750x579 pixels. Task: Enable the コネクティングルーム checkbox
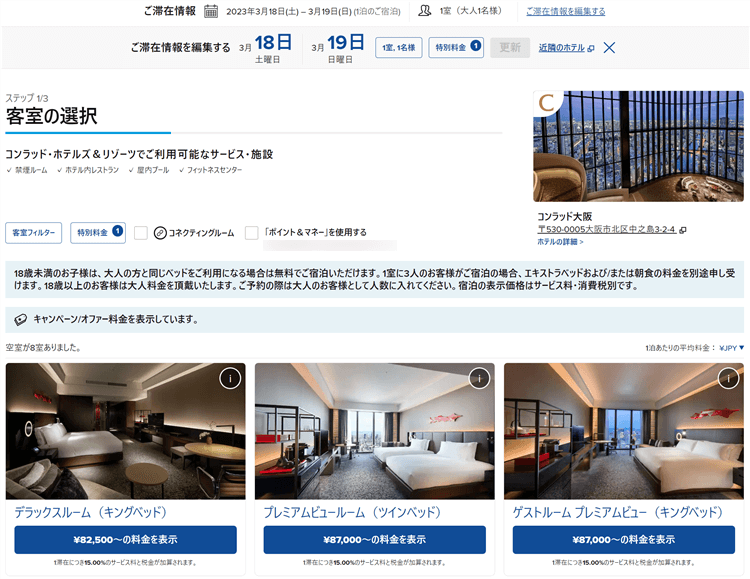(x=141, y=233)
